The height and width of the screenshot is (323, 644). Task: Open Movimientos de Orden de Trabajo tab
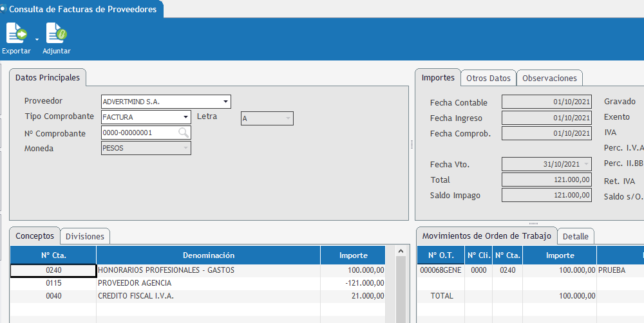click(x=487, y=236)
